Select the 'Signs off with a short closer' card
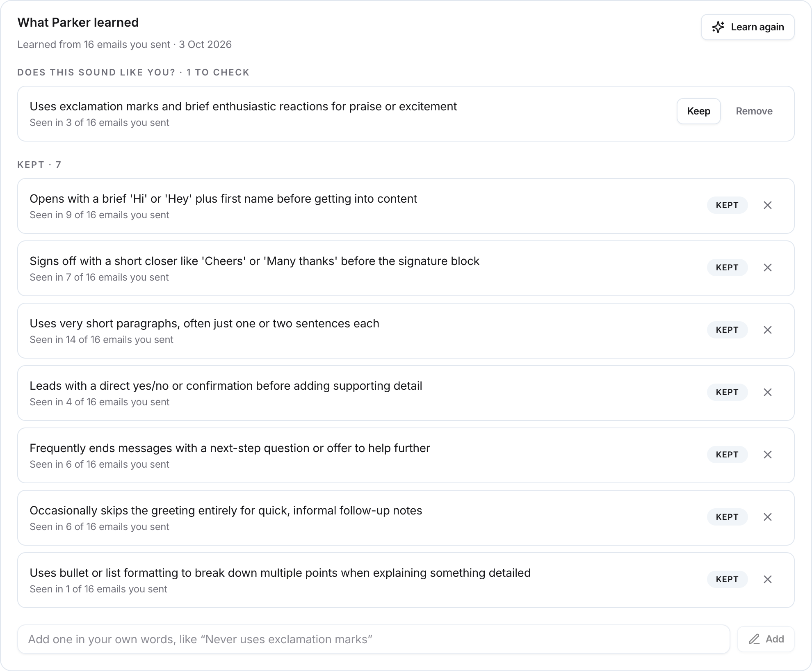The width and height of the screenshot is (812, 672). coord(406,268)
